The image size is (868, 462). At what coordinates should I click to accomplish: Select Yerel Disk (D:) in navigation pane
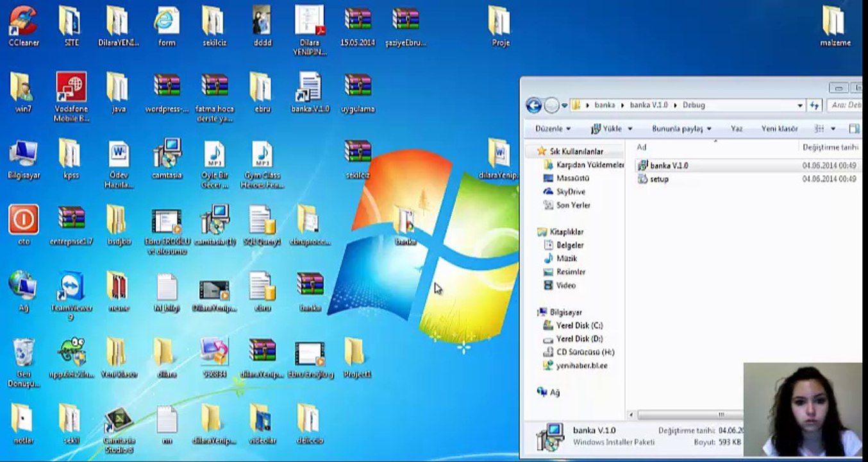tap(579, 339)
